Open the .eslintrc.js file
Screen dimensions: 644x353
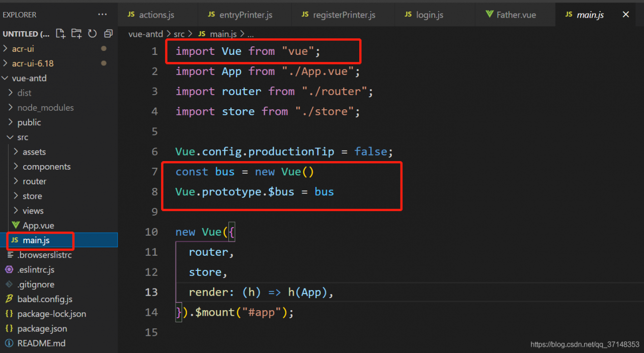click(x=36, y=270)
